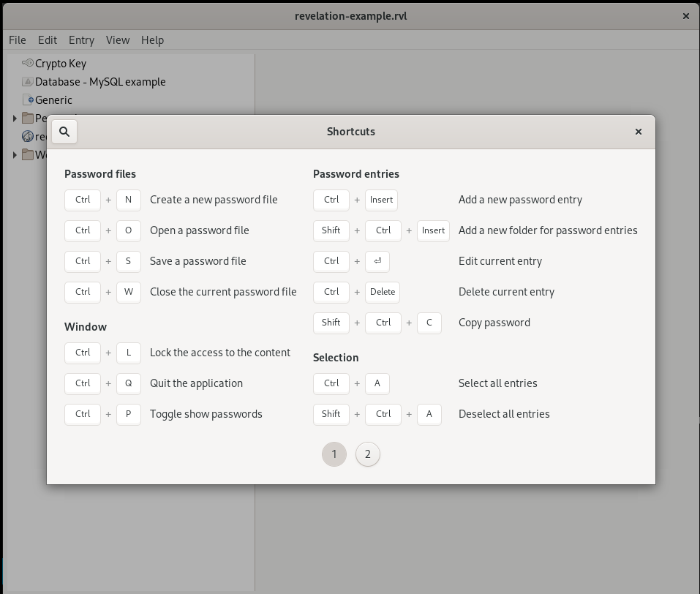Image resolution: width=700 pixels, height=594 pixels.
Task: Click the 'Copy password' shortcut label
Action: [x=494, y=323]
